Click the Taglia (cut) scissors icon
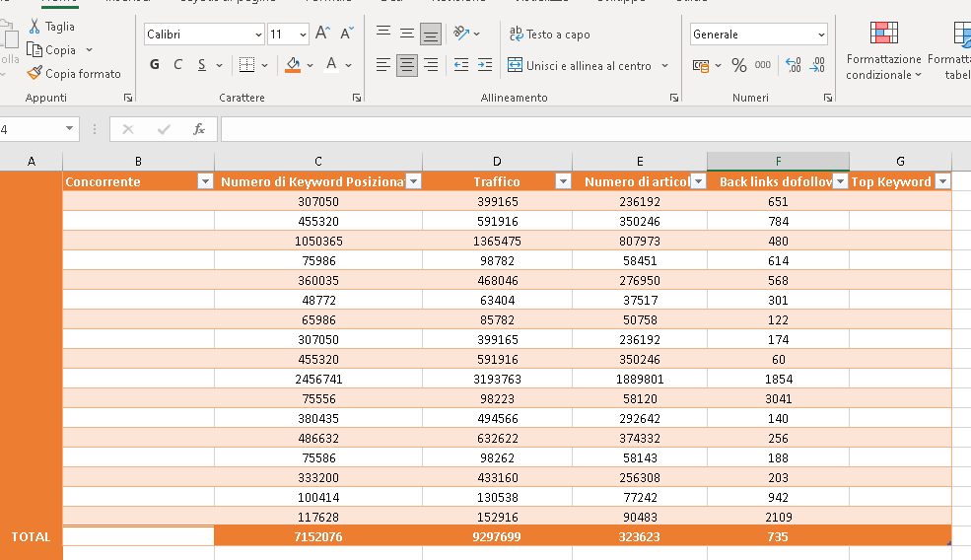The width and height of the screenshot is (971, 560). [x=35, y=26]
